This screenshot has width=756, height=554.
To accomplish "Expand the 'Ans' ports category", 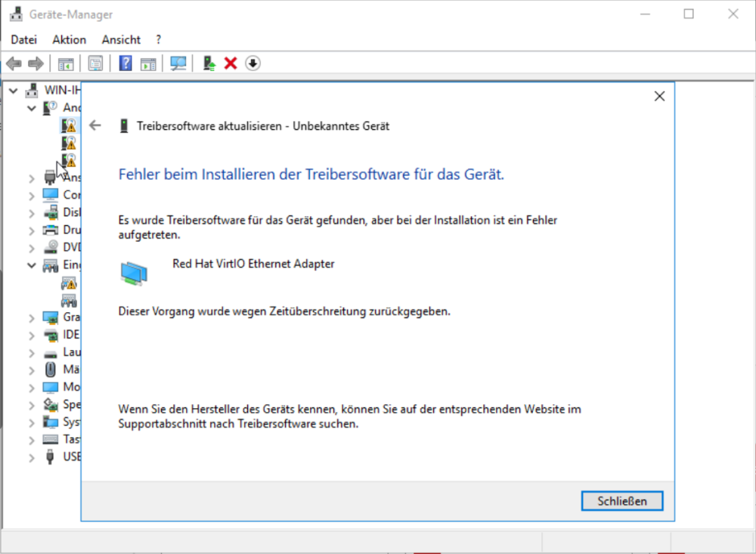I will pyautogui.click(x=31, y=178).
